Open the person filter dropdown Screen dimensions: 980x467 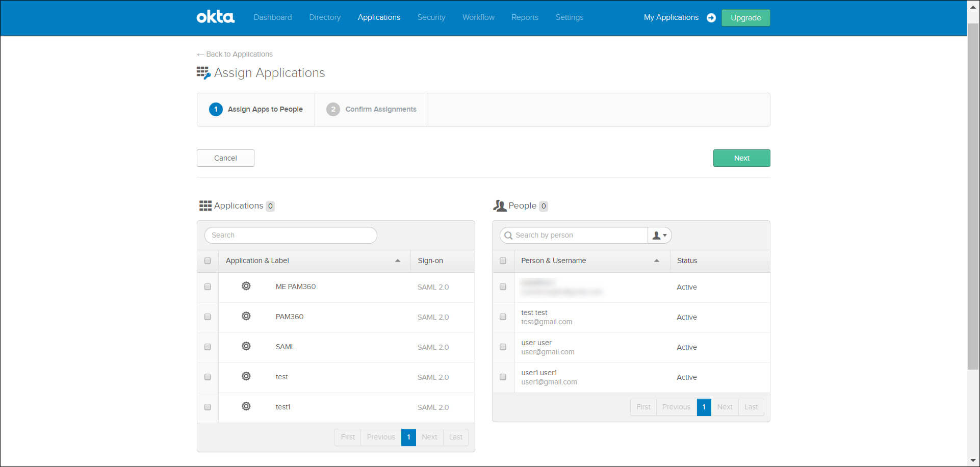(x=659, y=235)
